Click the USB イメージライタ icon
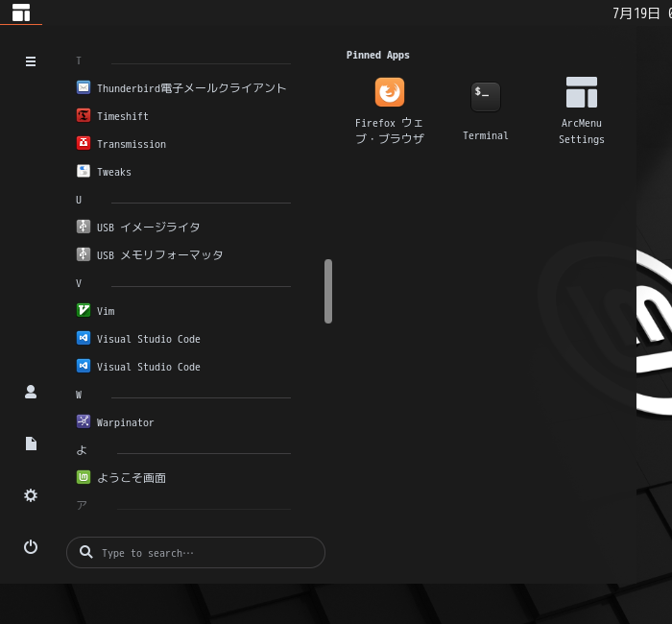This screenshot has width=672, height=624. [84, 227]
